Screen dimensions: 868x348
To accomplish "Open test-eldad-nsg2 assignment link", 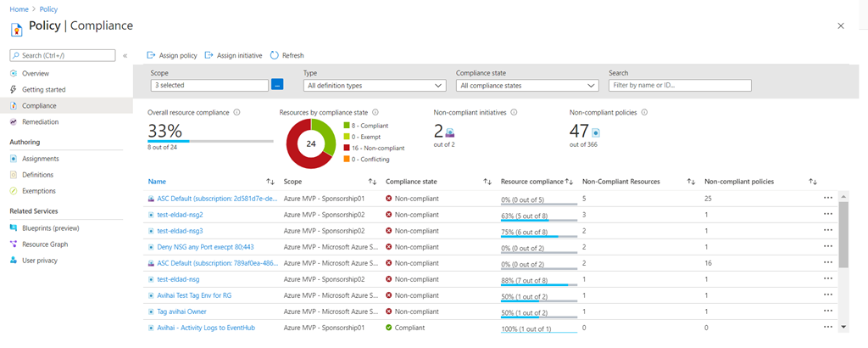I will click(180, 215).
